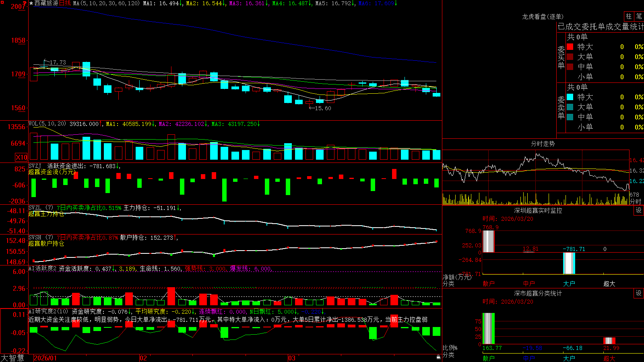The image size is (644, 362).
Task: Click the lock icon at the chart's bottom right
Action: click(438, 357)
